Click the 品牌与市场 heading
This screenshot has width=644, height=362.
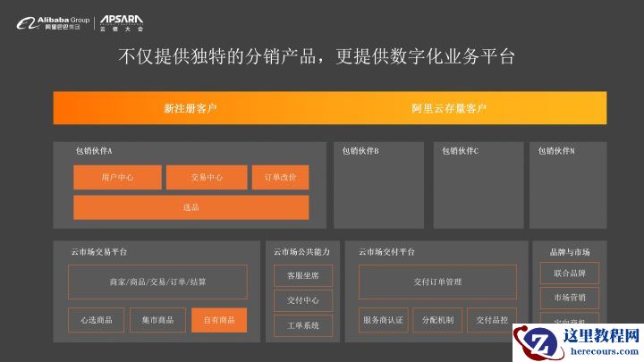pos(570,252)
